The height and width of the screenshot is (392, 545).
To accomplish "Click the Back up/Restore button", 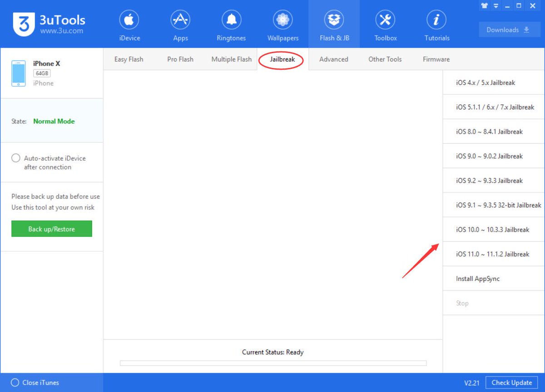I will click(52, 229).
